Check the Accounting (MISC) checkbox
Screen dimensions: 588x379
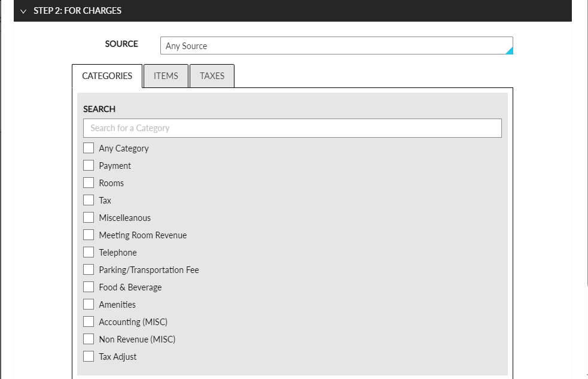(89, 322)
